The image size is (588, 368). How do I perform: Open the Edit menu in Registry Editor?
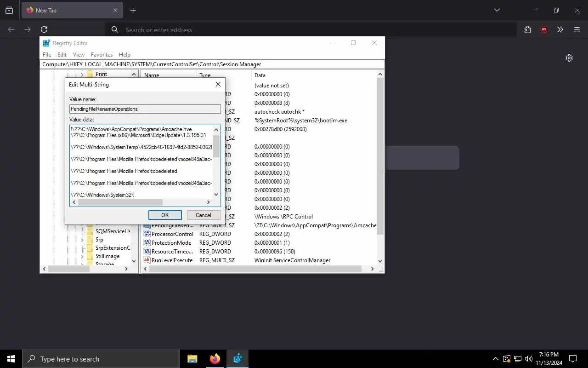pyautogui.click(x=62, y=54)
